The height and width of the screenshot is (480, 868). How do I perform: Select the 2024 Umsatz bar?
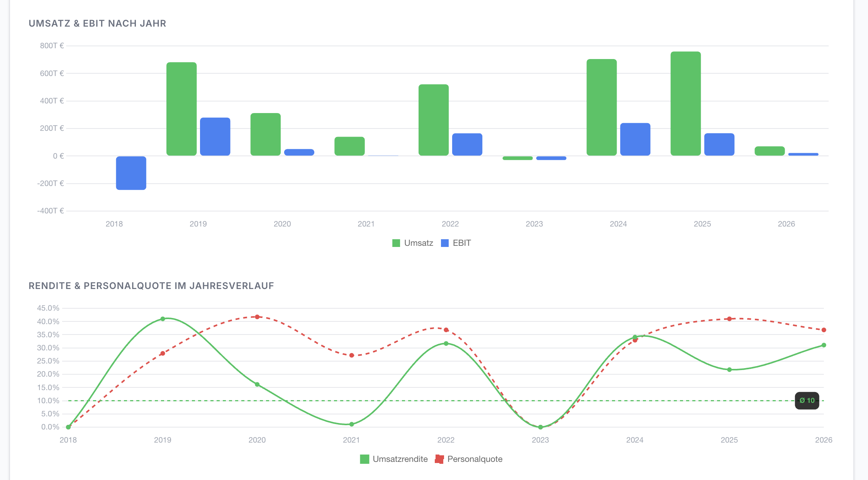(x=602, y=107)
